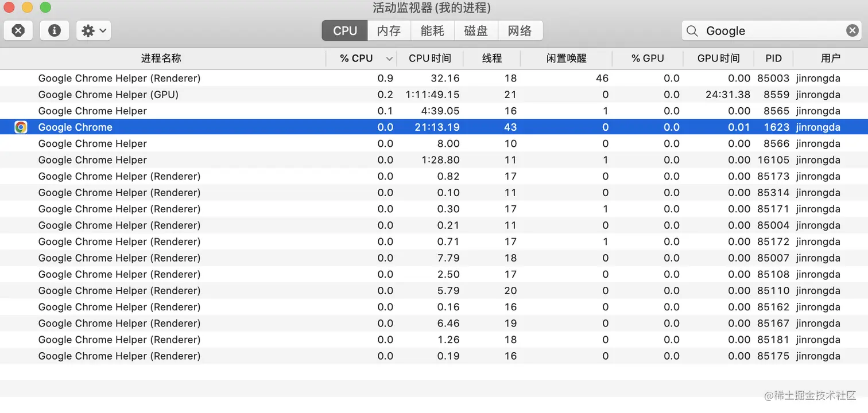The width and height of the screenshot is (868, 413).
Task: Open process info with the i icon
Action: (x=55, y=30)
